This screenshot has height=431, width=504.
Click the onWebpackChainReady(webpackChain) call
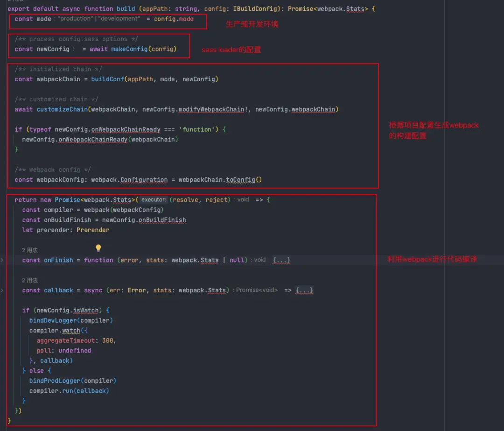[118, 139]
